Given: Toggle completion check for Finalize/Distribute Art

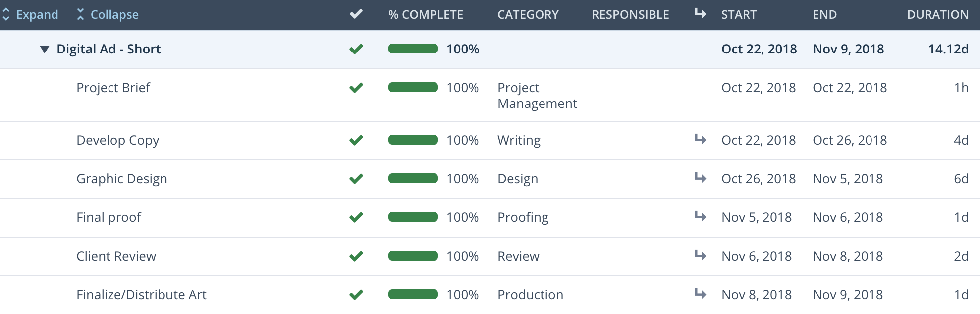Looking at the screenshot, I should click(356, 295).
